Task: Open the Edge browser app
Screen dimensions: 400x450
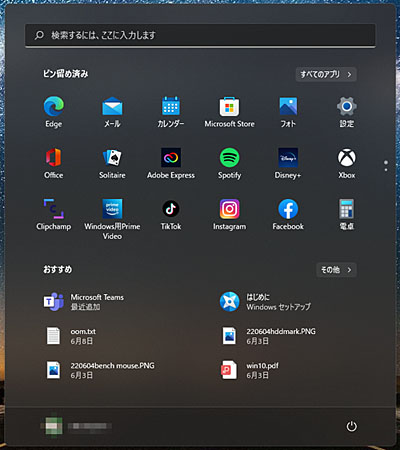Action: coord(54,112)
